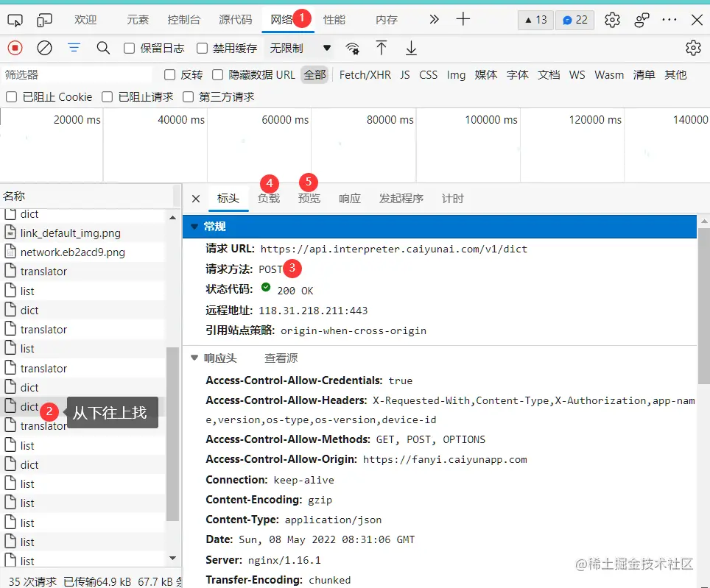Open the feedback people icon

(642, 20)
